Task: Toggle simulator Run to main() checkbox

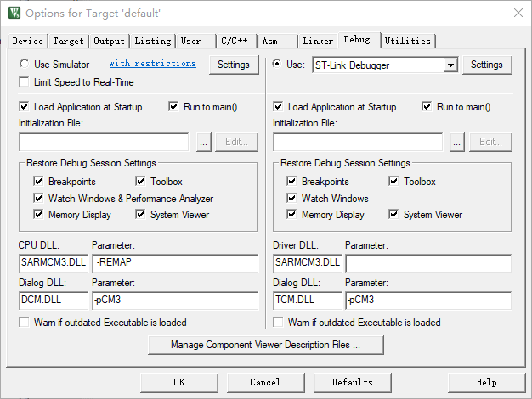Action: [173, 106]
